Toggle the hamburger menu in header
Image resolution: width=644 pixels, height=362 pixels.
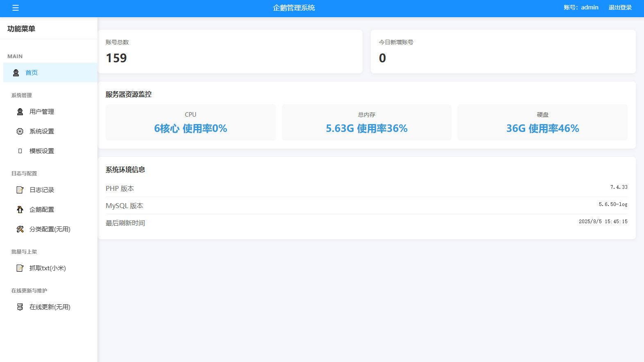pyautogui.click(x=16, y=8)
